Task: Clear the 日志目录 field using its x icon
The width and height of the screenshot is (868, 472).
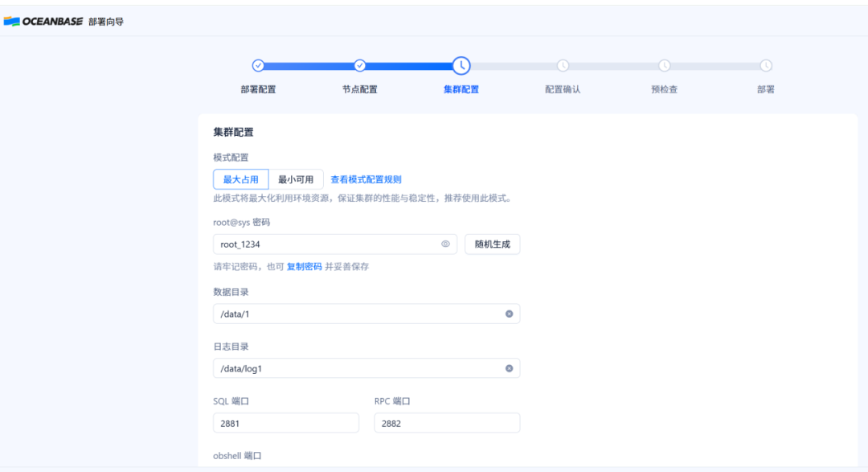Action: click(507, 367)
